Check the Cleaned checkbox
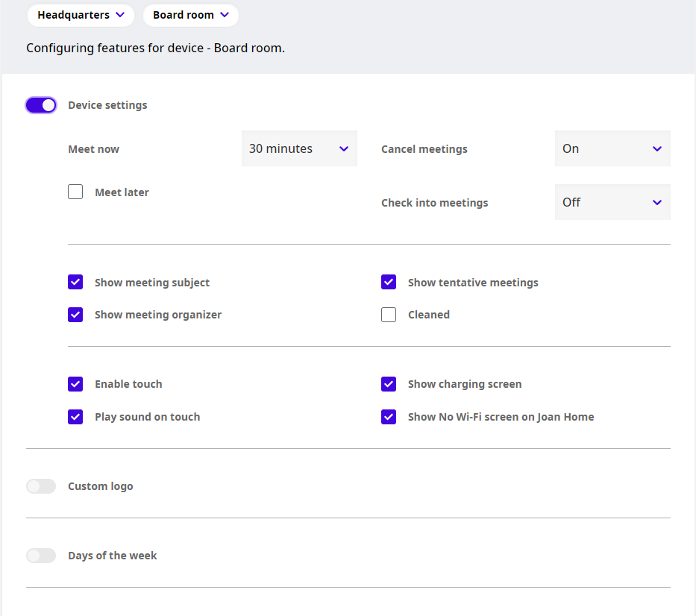This screenshot has height=616, width=696. 389,315
